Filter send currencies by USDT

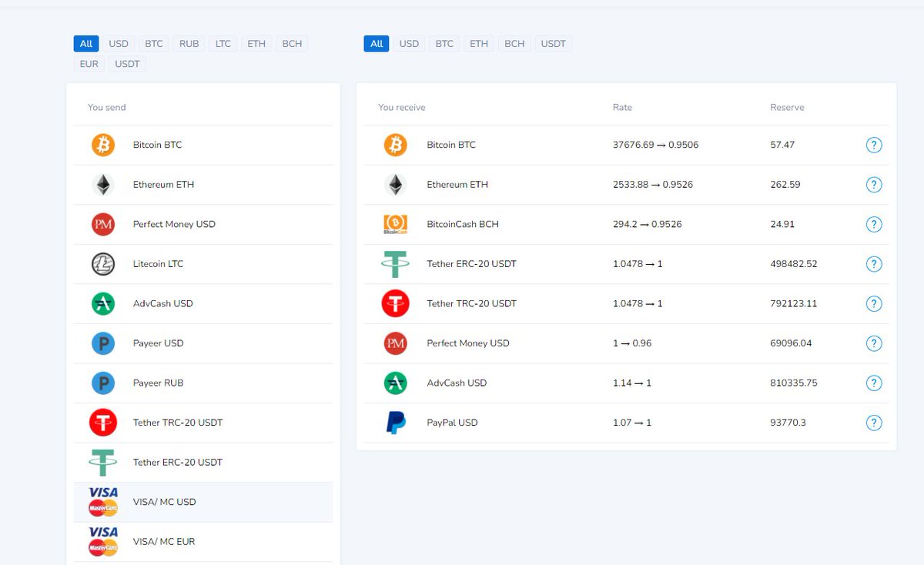click(127, 64)
